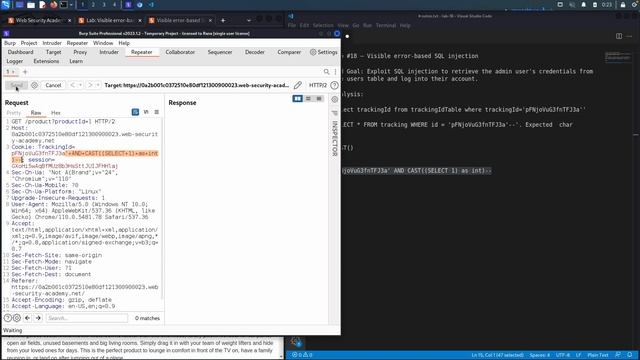Switch to the Pretty request view
This screenshot has width=640, height=360.
pyautogui.click(x=13, y=113)
